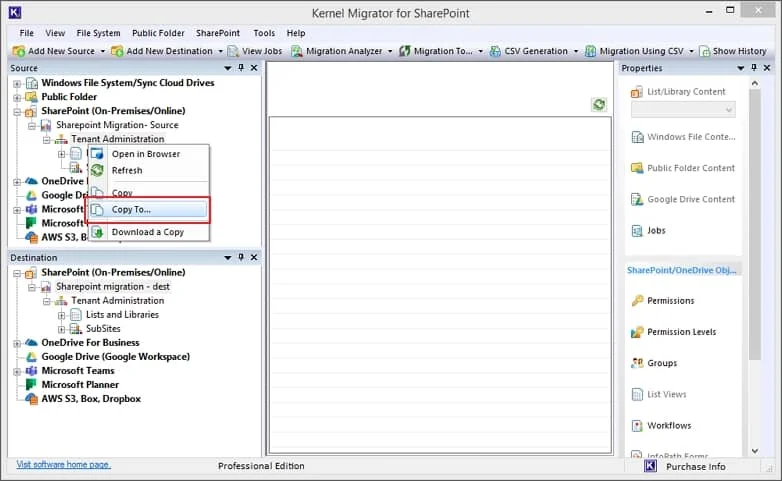
Task: Select Sharepoint Migration- Source tree item
Action: click(x=117, y=125)
